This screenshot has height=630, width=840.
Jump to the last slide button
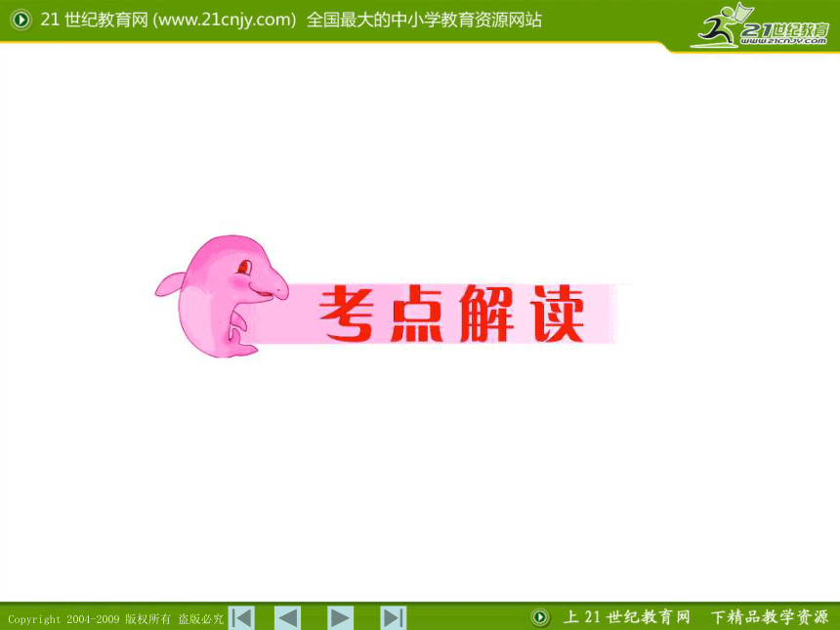coord(394,617)
